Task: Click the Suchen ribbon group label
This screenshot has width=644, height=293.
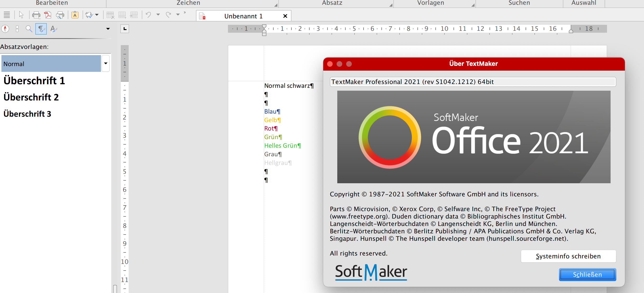Action: click(519, 3)
